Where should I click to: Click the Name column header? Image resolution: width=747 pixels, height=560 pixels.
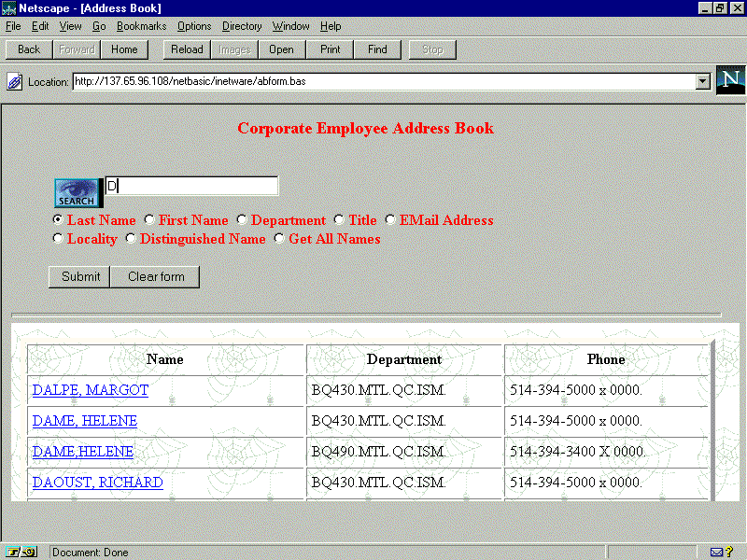[165, 359]
